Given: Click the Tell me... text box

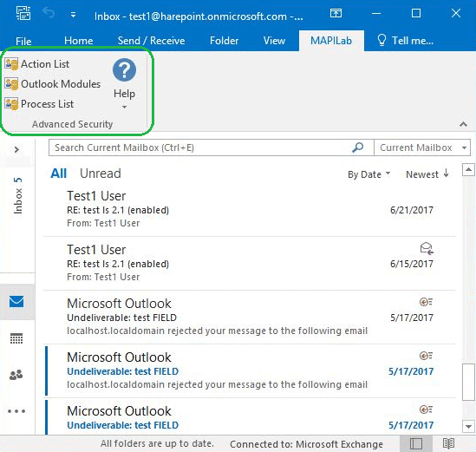Looking at the screenshot, I should point(412,41).
